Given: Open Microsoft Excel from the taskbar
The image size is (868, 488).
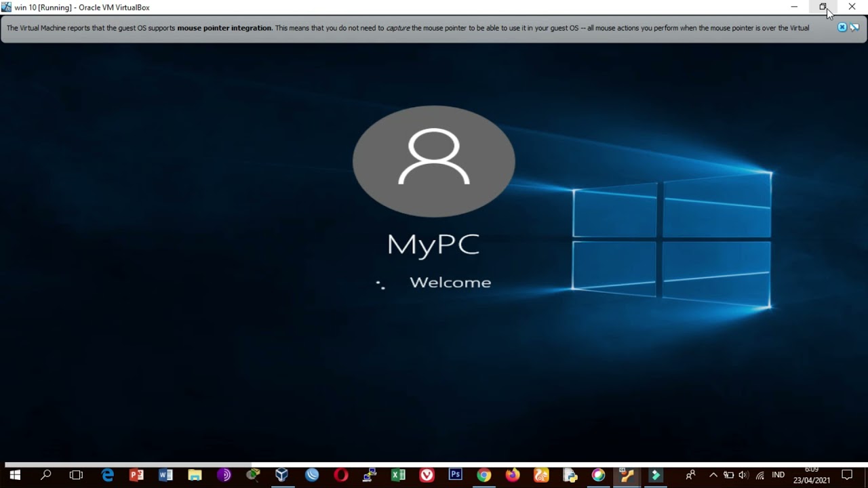Looking at the screenshot, I should tap(398, 475).
